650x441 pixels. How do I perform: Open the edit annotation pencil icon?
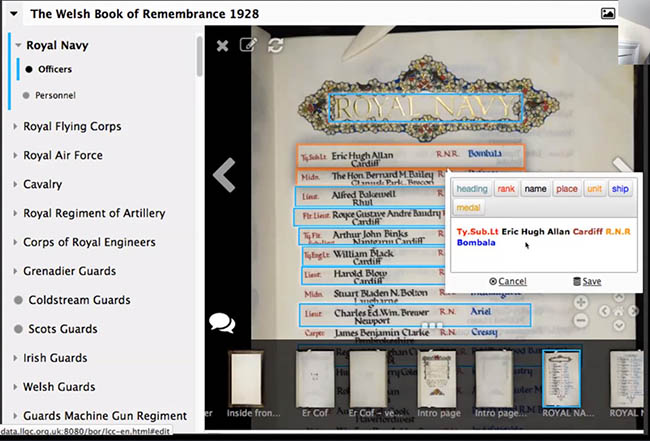point(248,45)
